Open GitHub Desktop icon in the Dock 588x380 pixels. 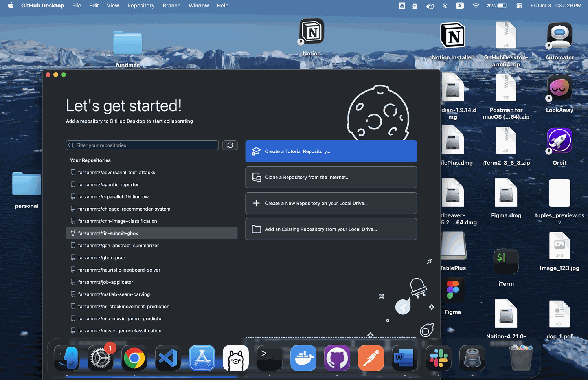coord(337,358)
